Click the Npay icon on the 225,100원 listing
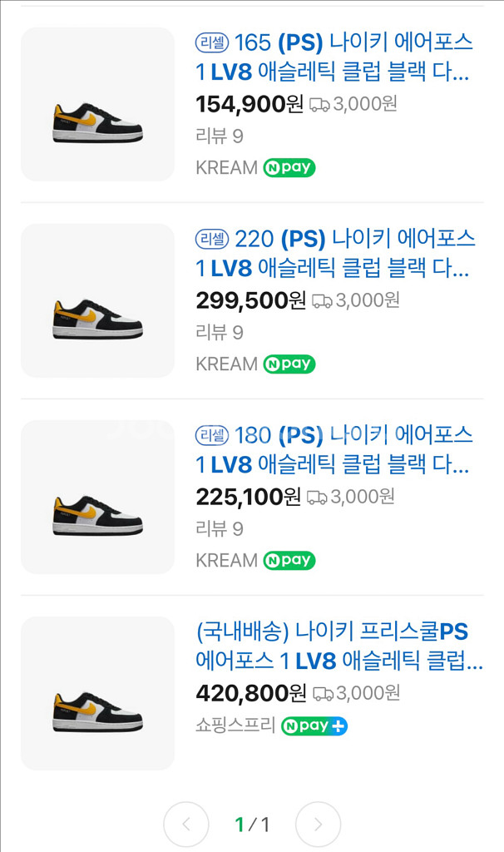The image size is (504, 852). pos(289,560)
